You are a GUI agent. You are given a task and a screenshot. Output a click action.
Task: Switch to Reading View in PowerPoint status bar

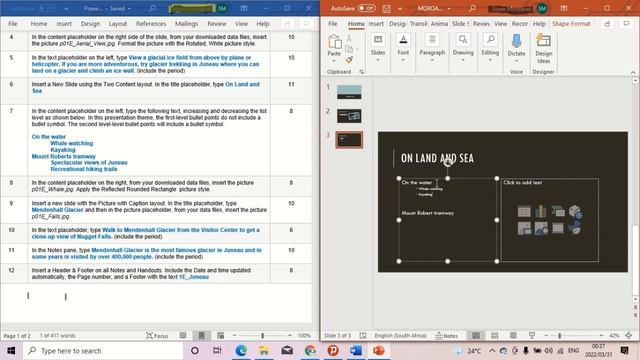pyautogui.click(x=513, y=336)
